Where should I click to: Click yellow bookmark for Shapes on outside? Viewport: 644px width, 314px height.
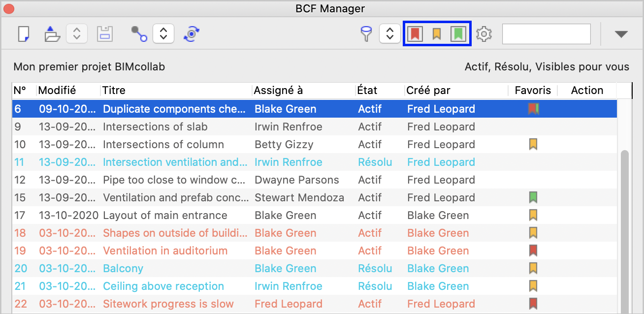tap(533, 233)
